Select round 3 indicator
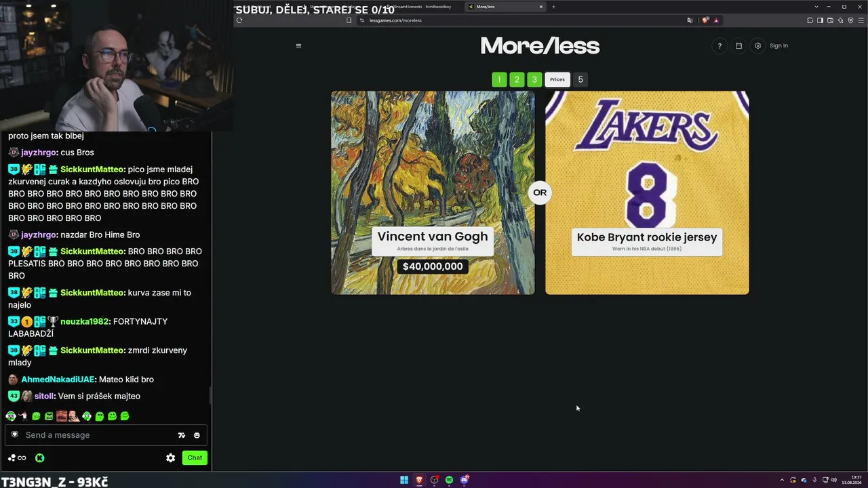 (534, 79)
